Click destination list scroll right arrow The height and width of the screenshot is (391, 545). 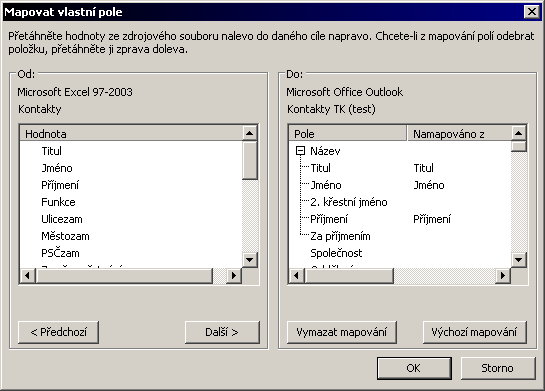click(x=503, y=276)
